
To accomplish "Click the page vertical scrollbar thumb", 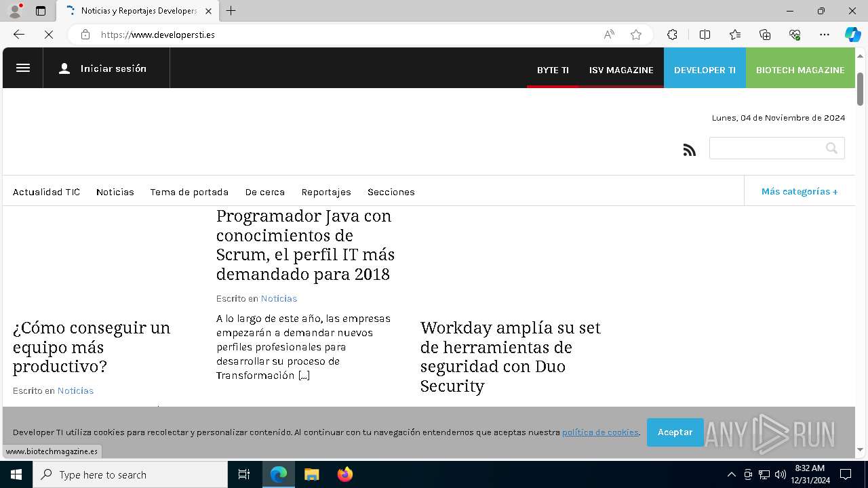I will point(861,88).
